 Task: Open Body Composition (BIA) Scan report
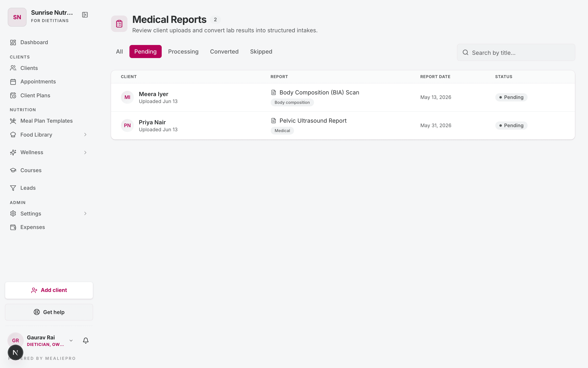319,92
